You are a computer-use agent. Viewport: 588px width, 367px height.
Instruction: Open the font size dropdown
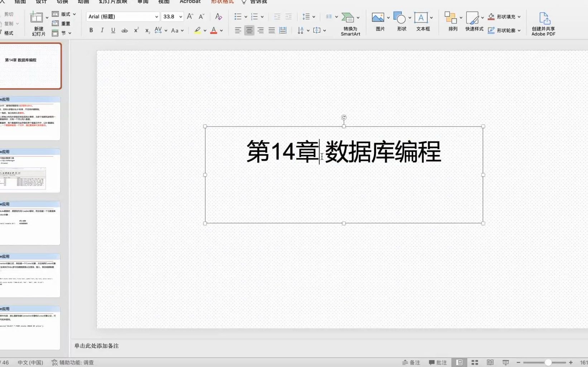point(180,17)
